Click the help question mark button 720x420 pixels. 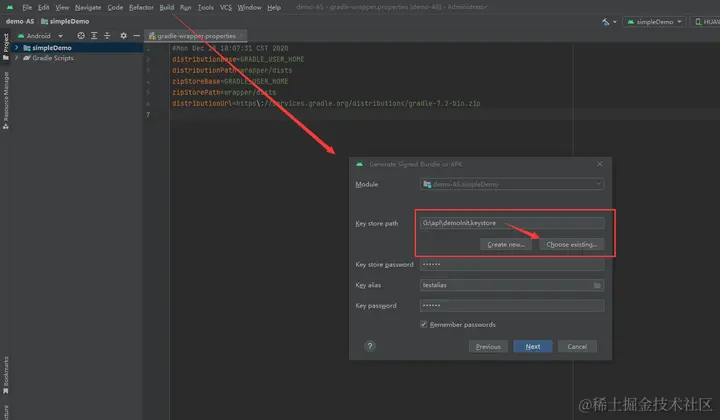pyautogui.click(x=370, y=346)
